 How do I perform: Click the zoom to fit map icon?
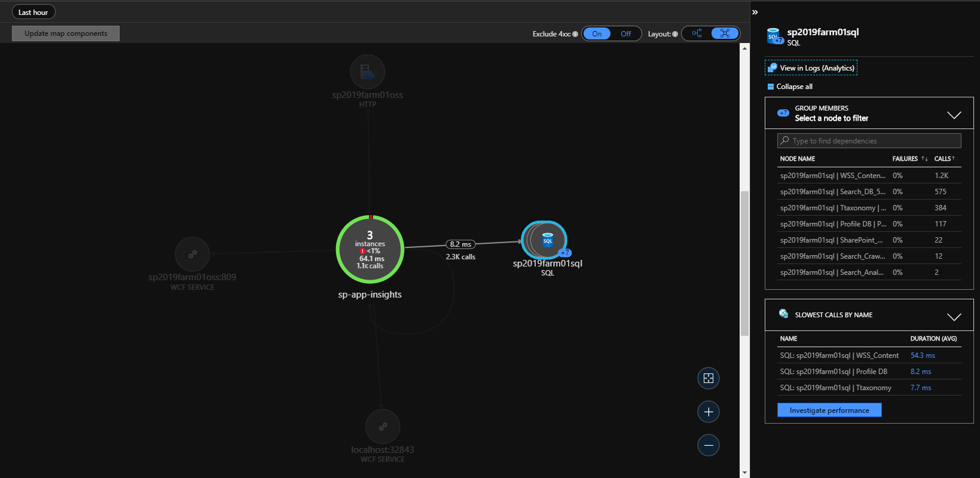[x=709, y=378]
